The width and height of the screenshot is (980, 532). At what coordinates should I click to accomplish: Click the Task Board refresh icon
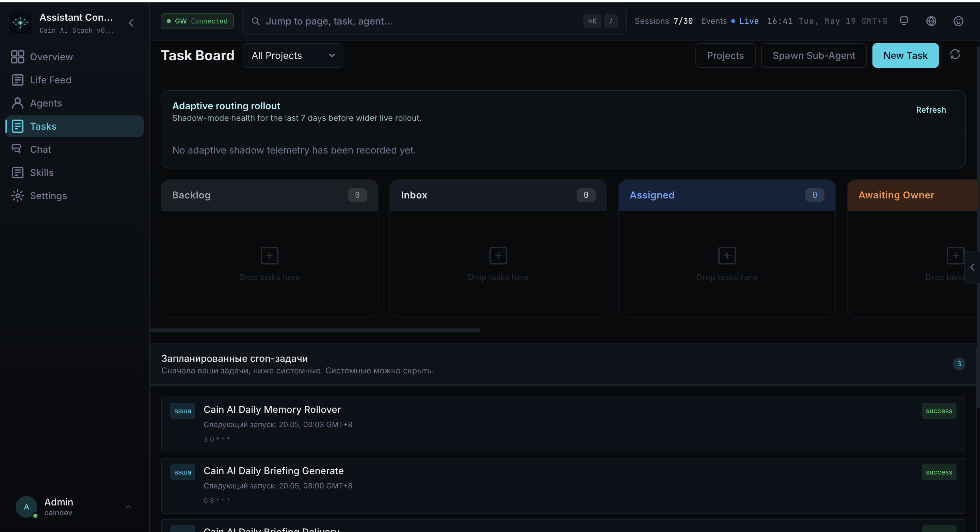click(x=955, y=54)
